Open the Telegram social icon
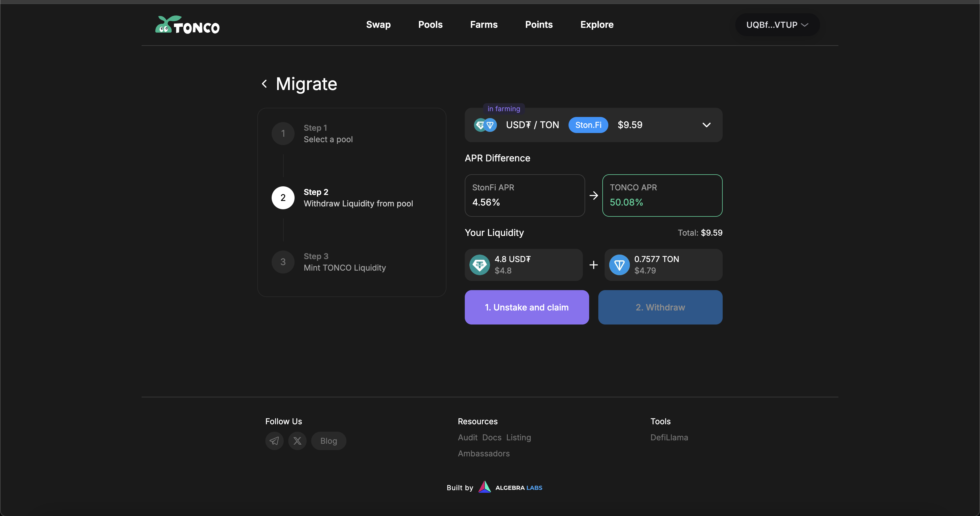Screen dimensions: 980x516 tap(274, 441)
